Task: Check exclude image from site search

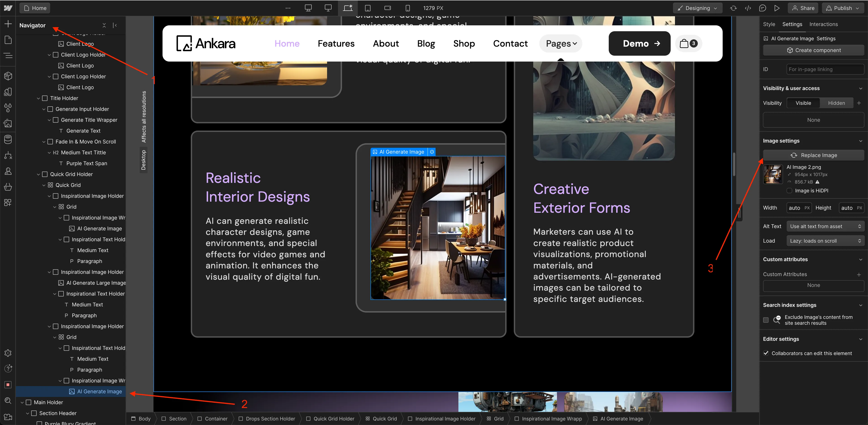Action: click(x=766, y=320)
